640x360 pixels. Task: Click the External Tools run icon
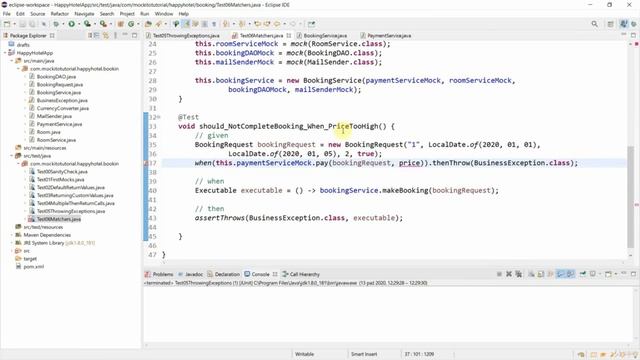pyautogui.click(x=103, y=24)
